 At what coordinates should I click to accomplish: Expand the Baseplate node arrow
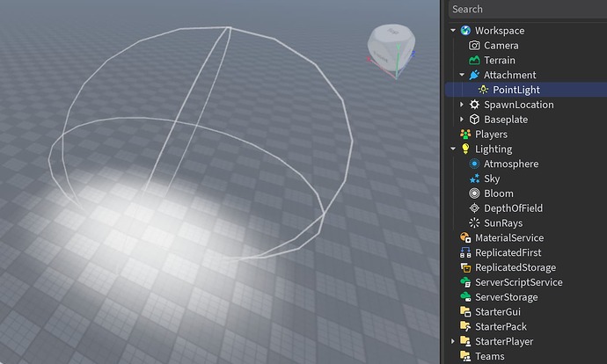pos(462,120)
